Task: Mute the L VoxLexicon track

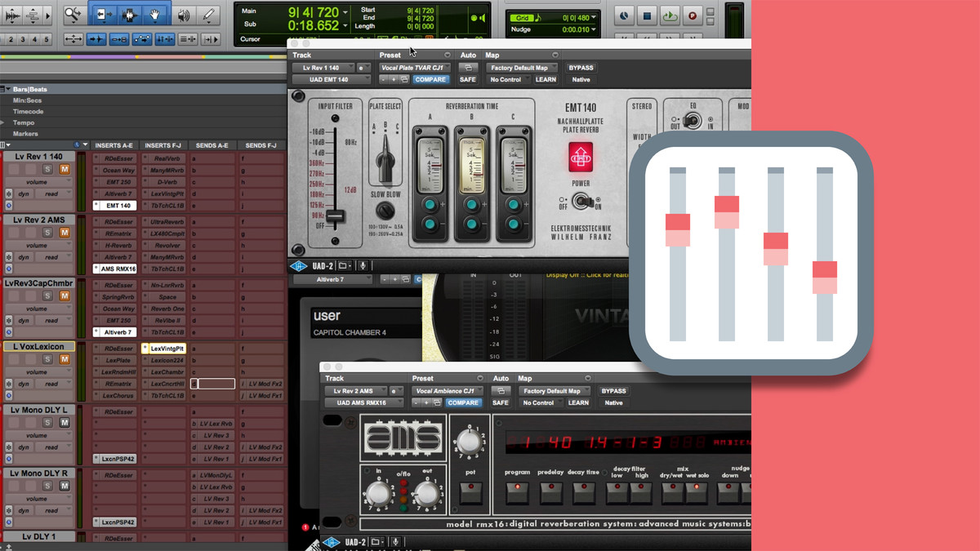Action: tap(65, 360)
